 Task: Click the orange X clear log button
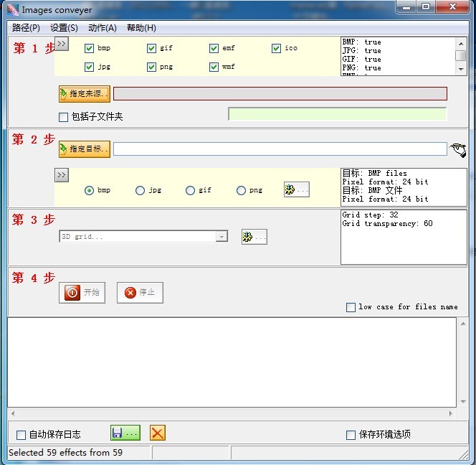point(158,433)
